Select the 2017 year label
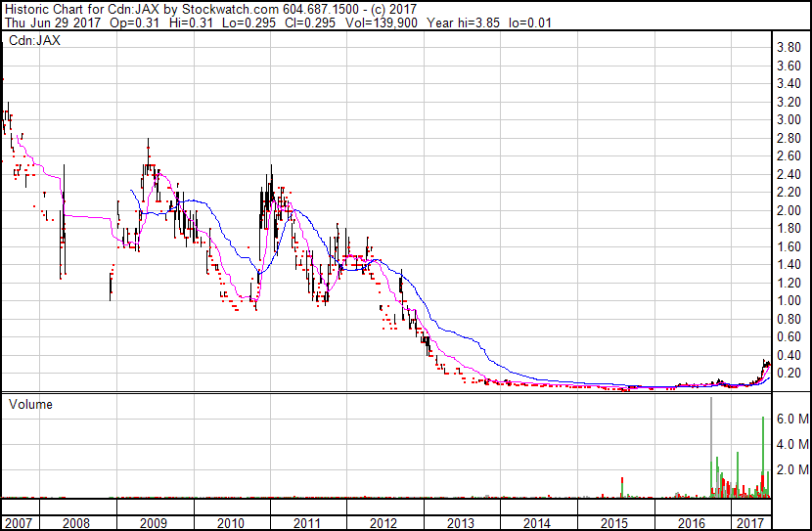This screenshot has width=812, height=531. coord(750,523)
